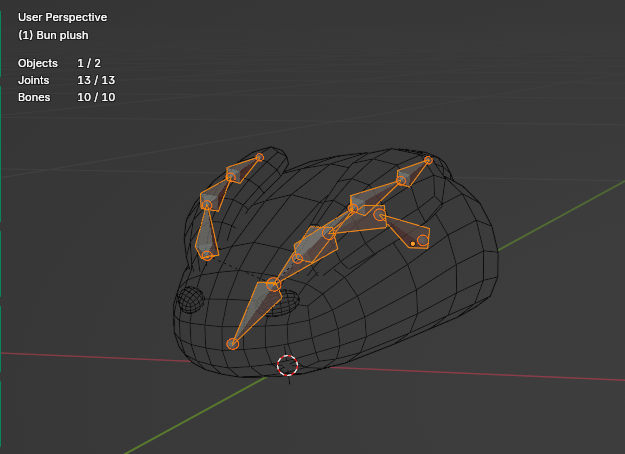Click the Objects 1 / 2 statistic
The image size is (625, 454).
(x=59, y=63)
